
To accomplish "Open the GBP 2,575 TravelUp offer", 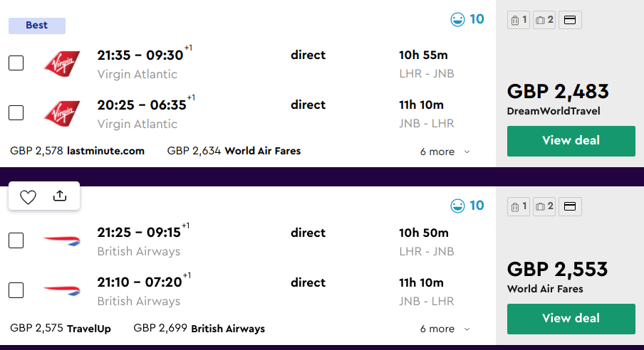I will point(61,329).
